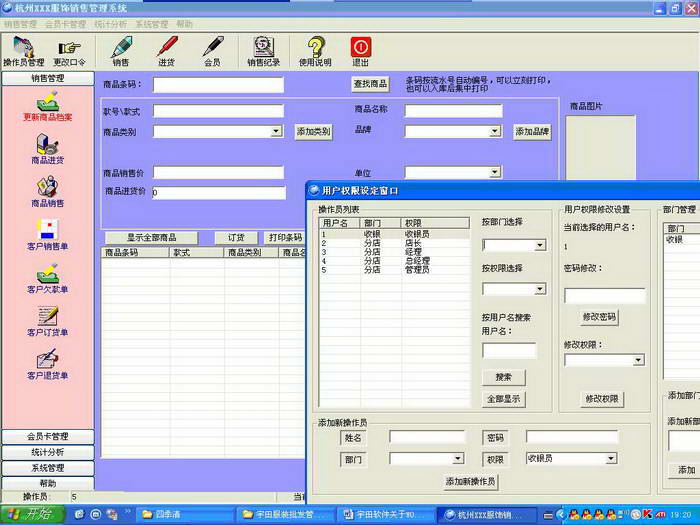Expand the 品牌 dropdown arrow
Viewport: 700px width, 525px height.
tap(495, 131)
